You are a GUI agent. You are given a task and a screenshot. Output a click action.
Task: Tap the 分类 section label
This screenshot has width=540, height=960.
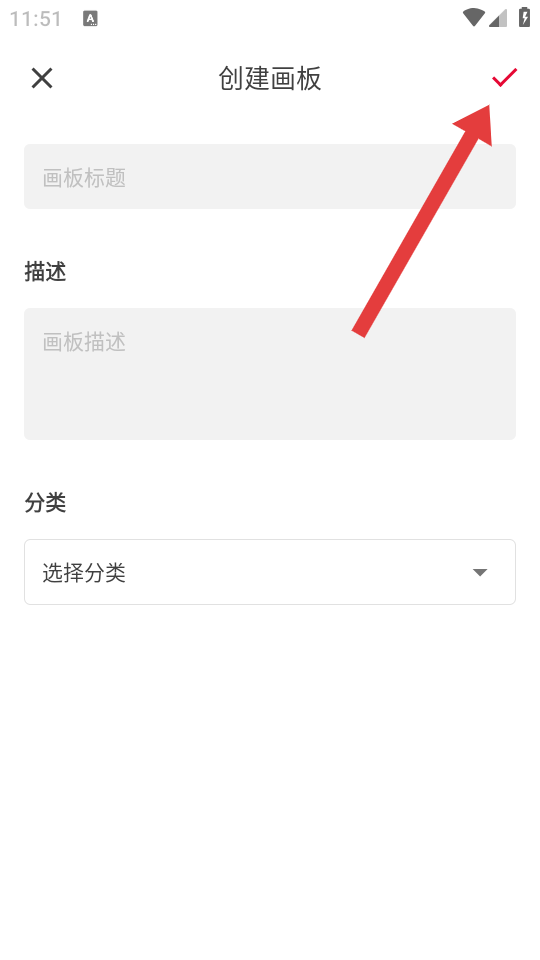(45, 503)
